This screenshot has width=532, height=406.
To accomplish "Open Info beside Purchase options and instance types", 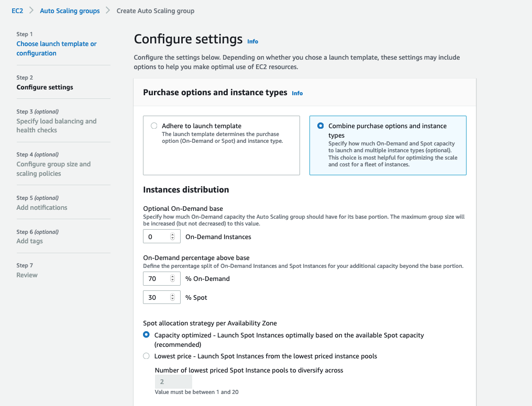I will [x=297, y=93].
